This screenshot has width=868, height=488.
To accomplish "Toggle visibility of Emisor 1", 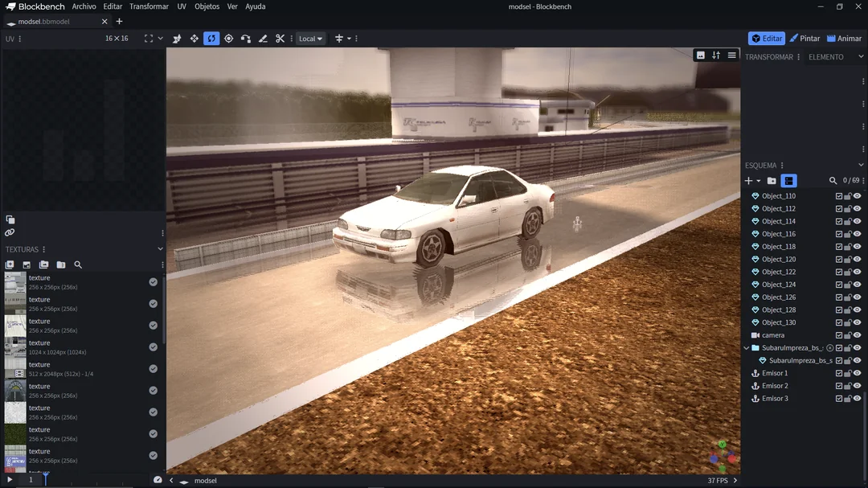I will click(857, 373).
